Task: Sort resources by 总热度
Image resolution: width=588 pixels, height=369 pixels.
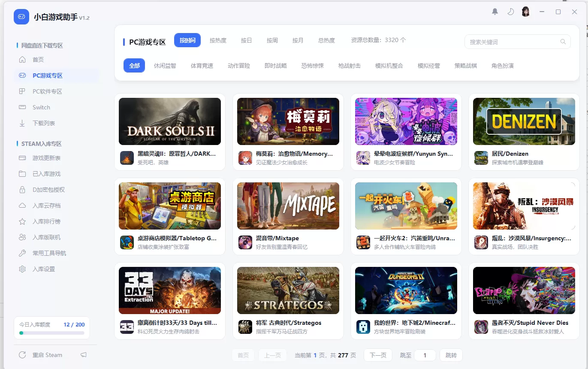Action: pyautogui.click(x=326, y=40)
